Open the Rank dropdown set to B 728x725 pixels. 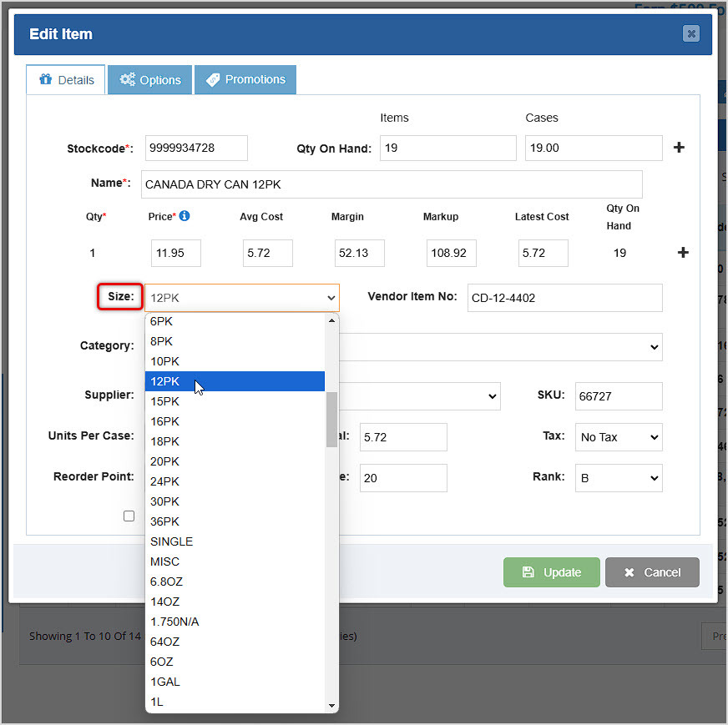point(618,478)
